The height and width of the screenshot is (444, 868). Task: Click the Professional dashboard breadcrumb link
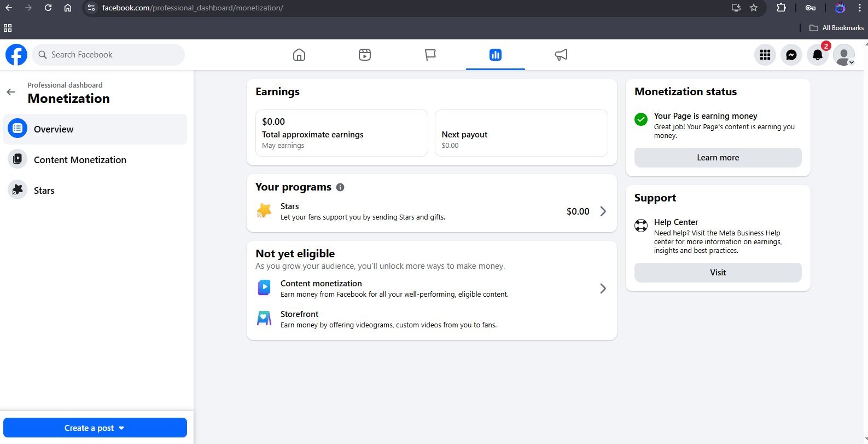pyautogui.click(x=65, y=85)
